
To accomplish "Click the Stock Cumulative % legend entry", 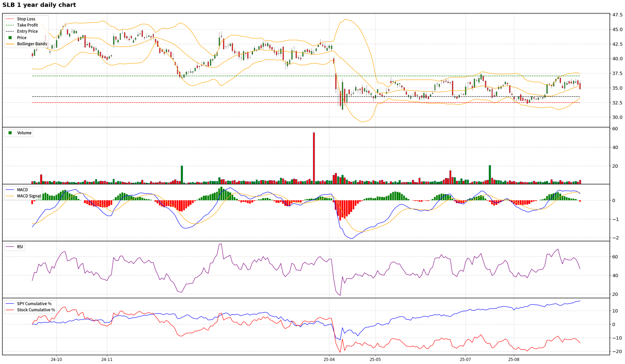I will [36, 310].
